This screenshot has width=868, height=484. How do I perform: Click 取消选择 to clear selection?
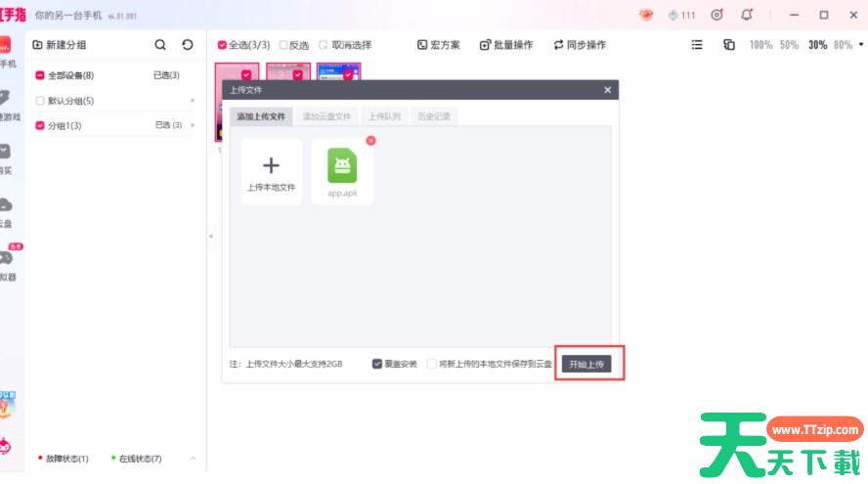click(x=345, y=45)
